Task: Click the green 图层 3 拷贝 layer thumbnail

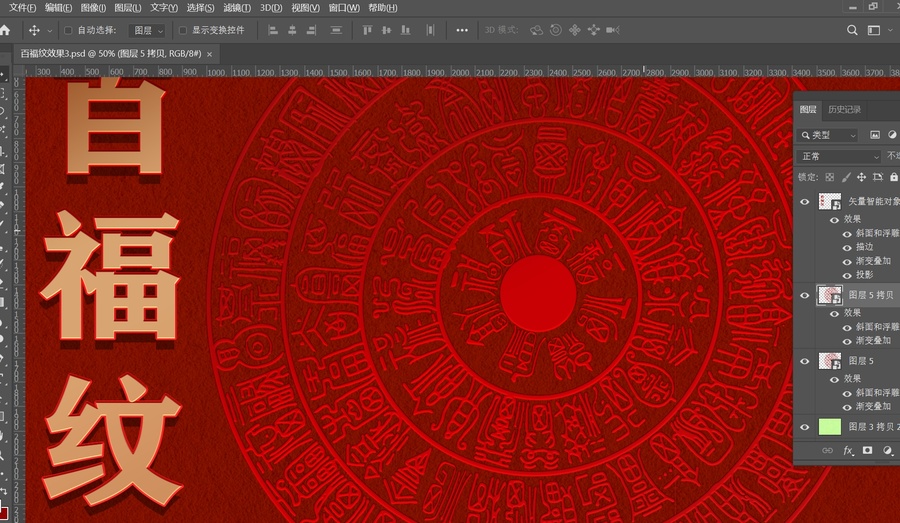Action: (x=829, y=427)
